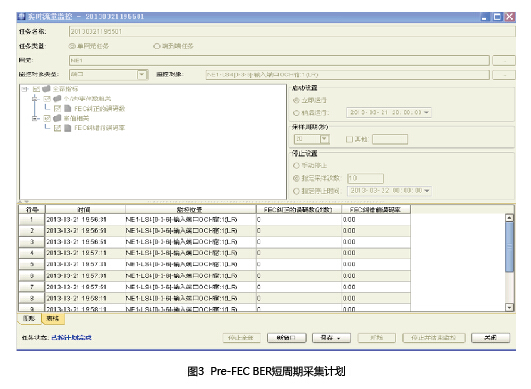
Task: Open the run-later date time dropdown
Action: click(x=427, y=112)
